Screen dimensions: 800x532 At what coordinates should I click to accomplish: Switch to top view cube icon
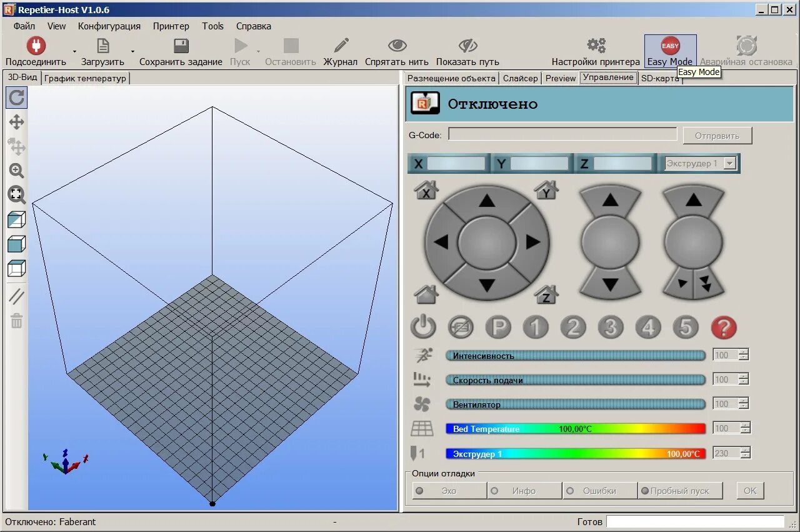(x=17, y=268)
